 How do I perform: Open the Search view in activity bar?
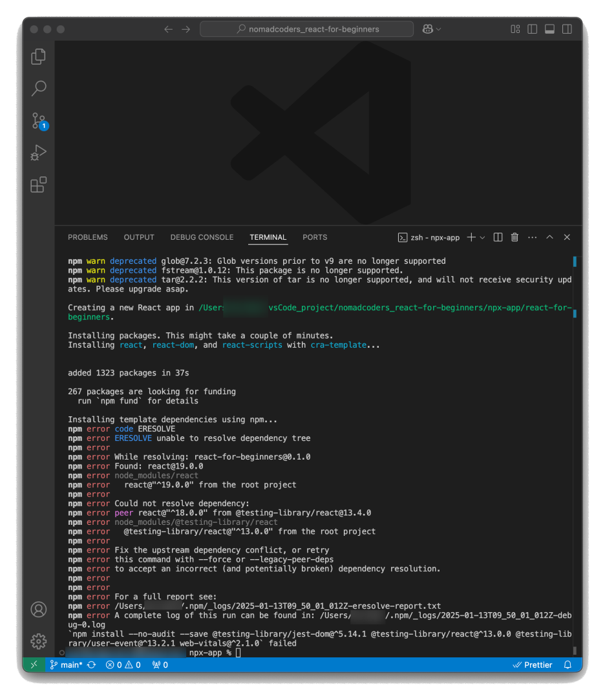tap(38, 89)
